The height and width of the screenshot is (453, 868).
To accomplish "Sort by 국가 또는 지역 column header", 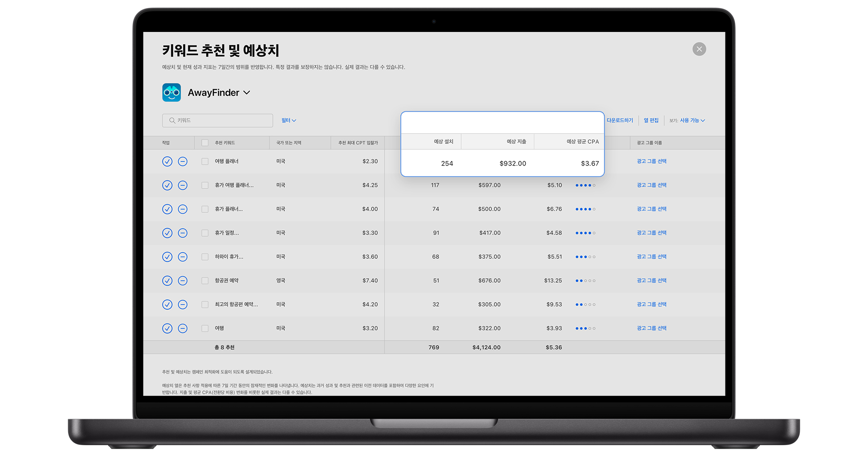I will 289,143.
